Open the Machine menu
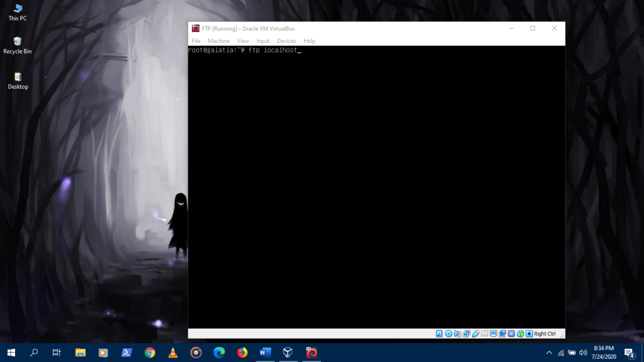This screenshot has width=644, height=362. click(219, 41)
